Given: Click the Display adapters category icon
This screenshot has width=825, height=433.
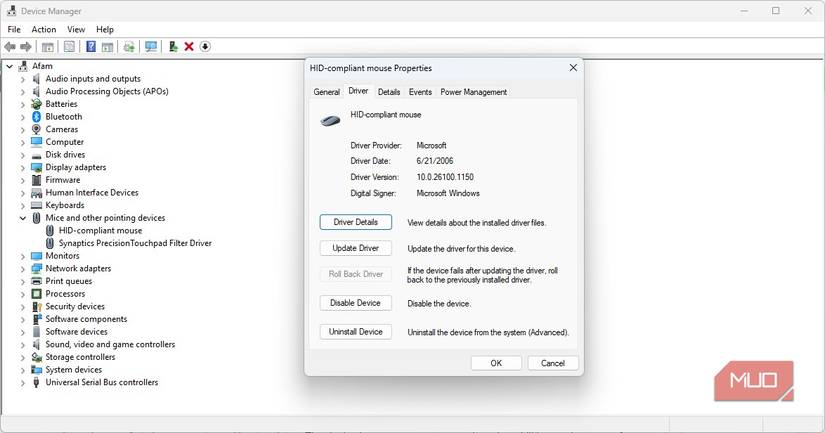Looking at the screenshot, I should 36,167.
